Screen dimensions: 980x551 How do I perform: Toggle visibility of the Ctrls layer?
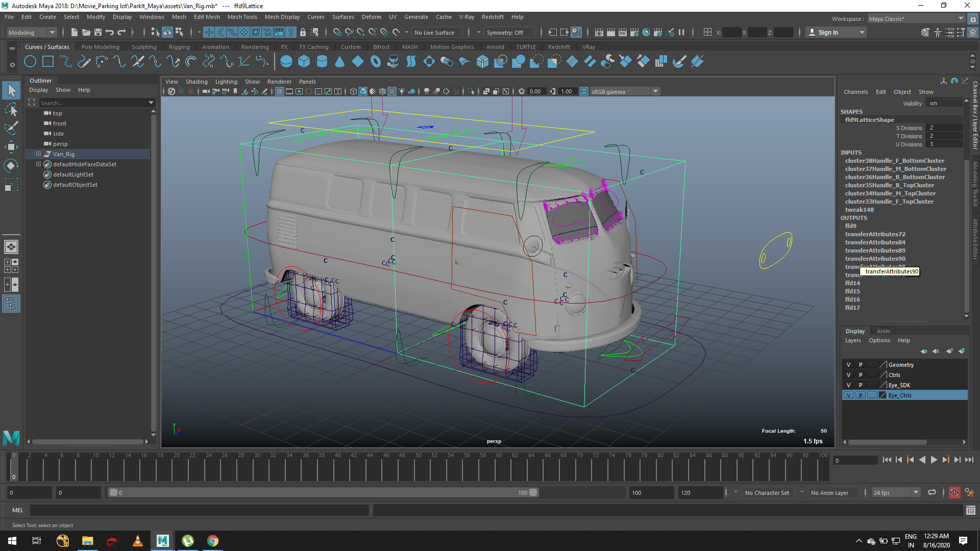pos(849,375)
